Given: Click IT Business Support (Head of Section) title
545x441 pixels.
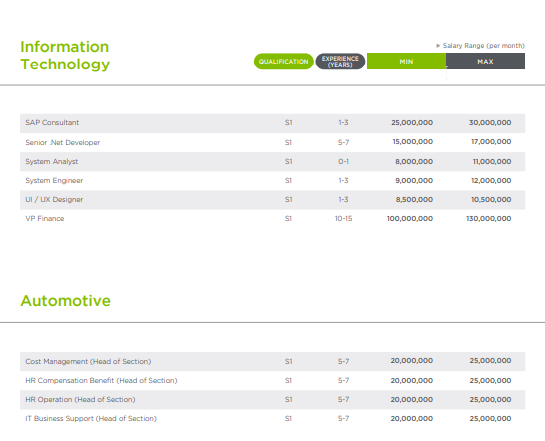Looking at the screenshot, I should tap(91, 419).
